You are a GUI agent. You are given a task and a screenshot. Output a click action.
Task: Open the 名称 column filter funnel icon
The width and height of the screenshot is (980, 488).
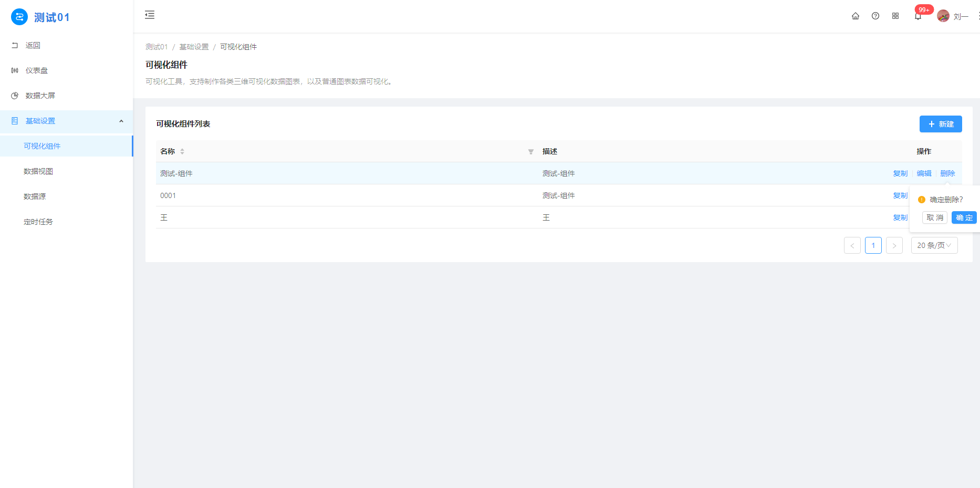(531, 152)
